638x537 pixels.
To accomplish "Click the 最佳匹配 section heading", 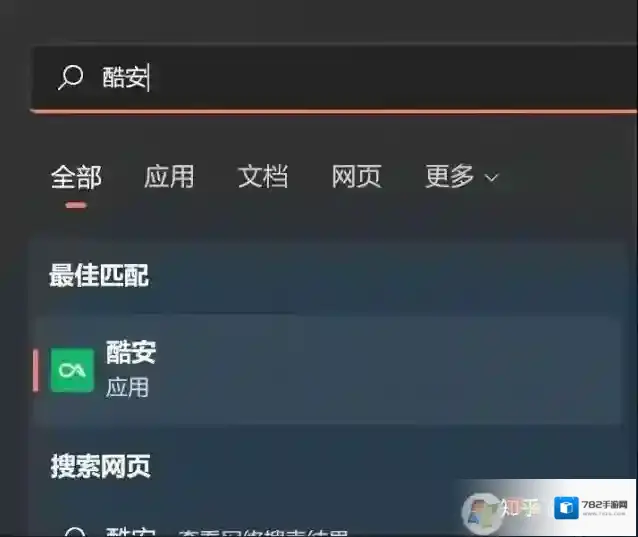I will point(99,275).
